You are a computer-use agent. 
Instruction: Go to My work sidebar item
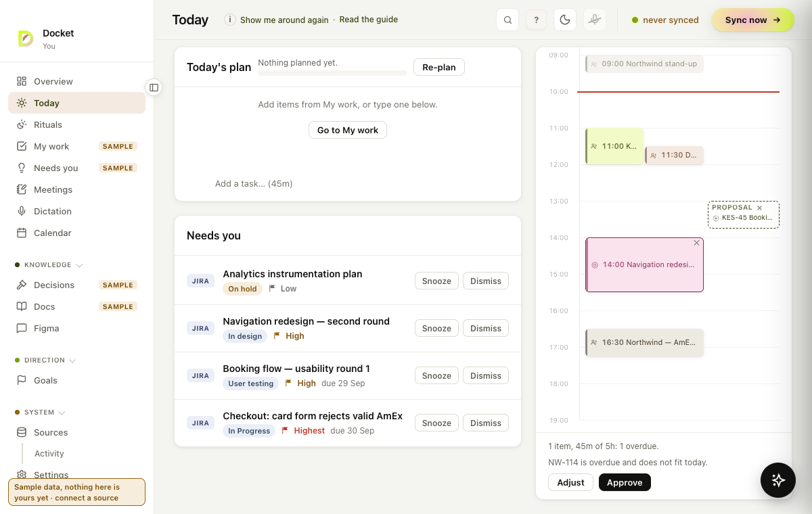(76, 146)
